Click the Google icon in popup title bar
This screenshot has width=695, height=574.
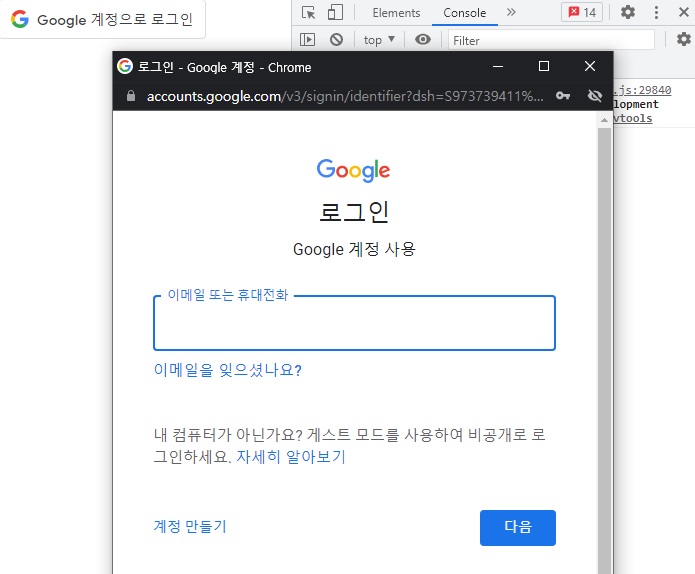tap(125, 66)
